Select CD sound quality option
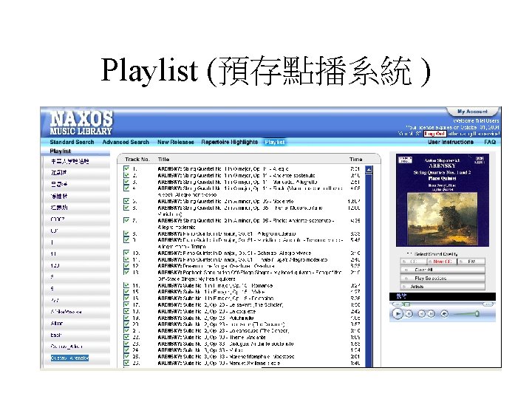Image resolution: width=532 pixels, height=399 pixels. (x=413, y=262)
